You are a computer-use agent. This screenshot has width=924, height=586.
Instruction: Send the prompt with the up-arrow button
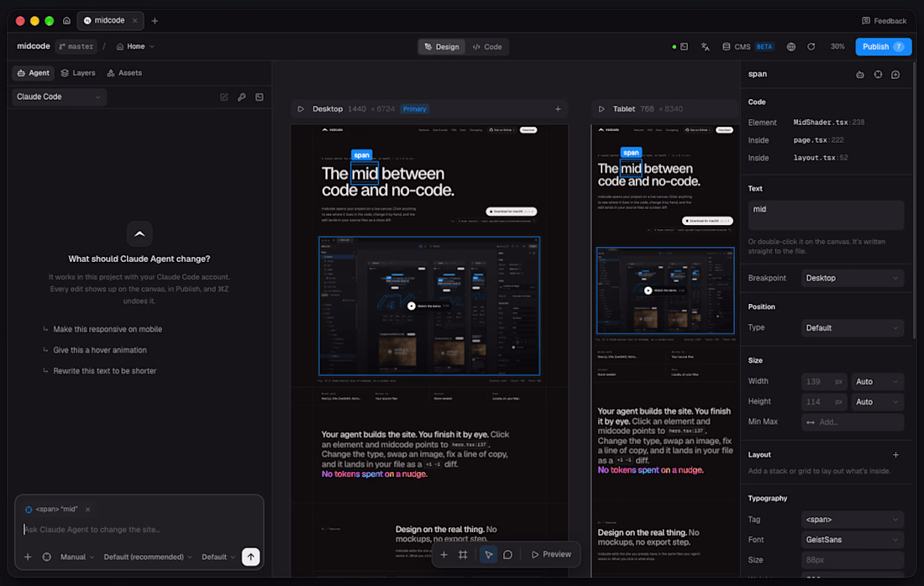(251, 557)
